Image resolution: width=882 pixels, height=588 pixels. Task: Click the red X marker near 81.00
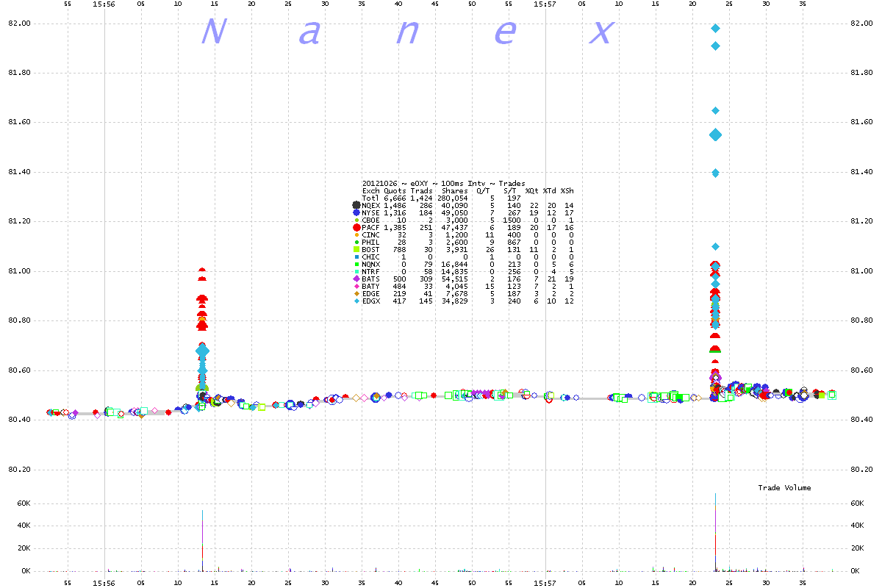[x=715, y=271]
